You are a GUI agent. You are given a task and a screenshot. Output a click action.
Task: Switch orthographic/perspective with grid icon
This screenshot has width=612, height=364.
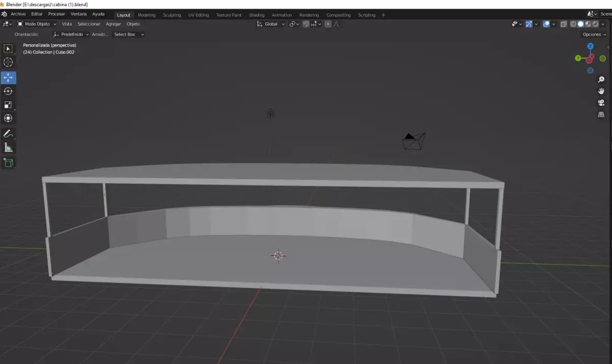601,115
